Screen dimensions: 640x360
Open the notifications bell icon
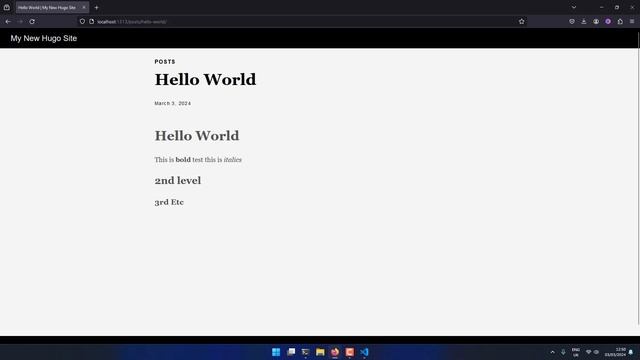pyautogui.click(x=631, y=352)
